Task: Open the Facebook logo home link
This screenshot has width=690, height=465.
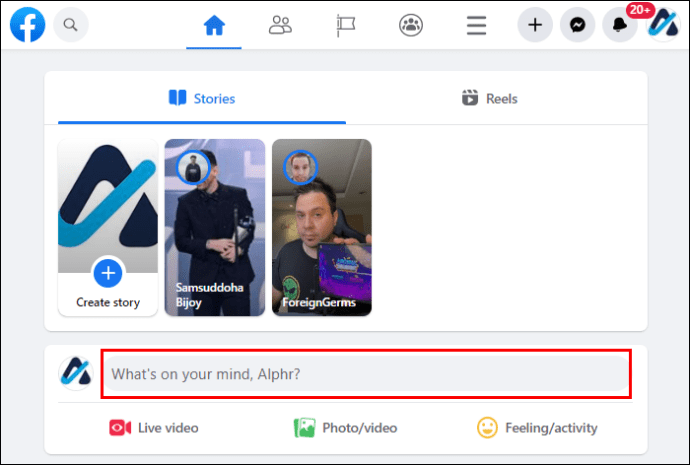Action: click(x=27, y=25)
